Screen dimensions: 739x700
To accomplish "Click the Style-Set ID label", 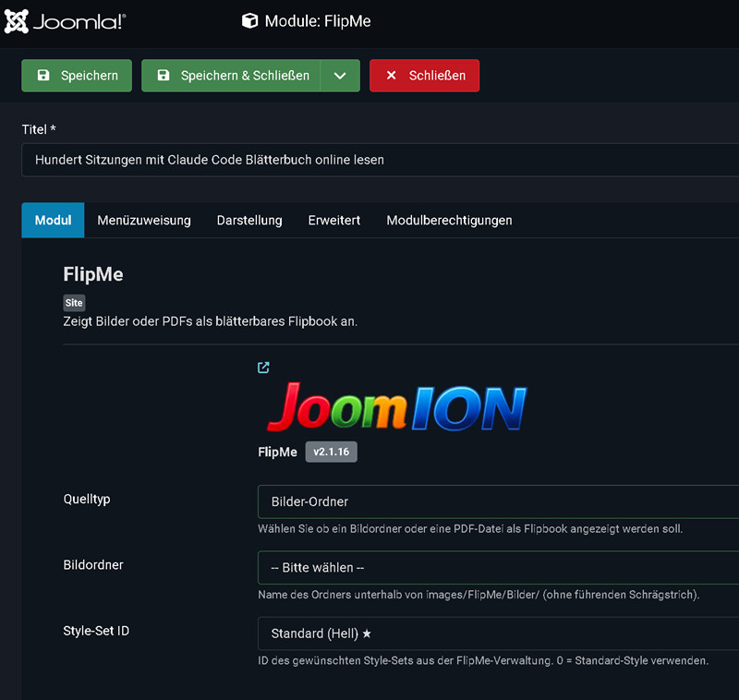I will tap(96, 631).
